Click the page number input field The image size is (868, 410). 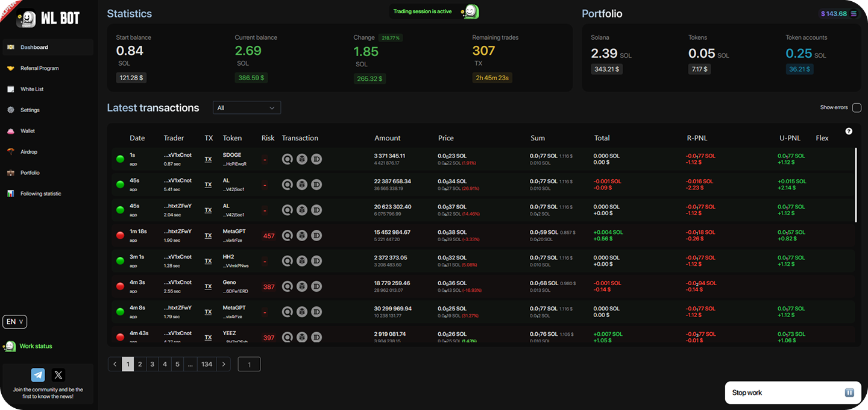coord(249,364)
